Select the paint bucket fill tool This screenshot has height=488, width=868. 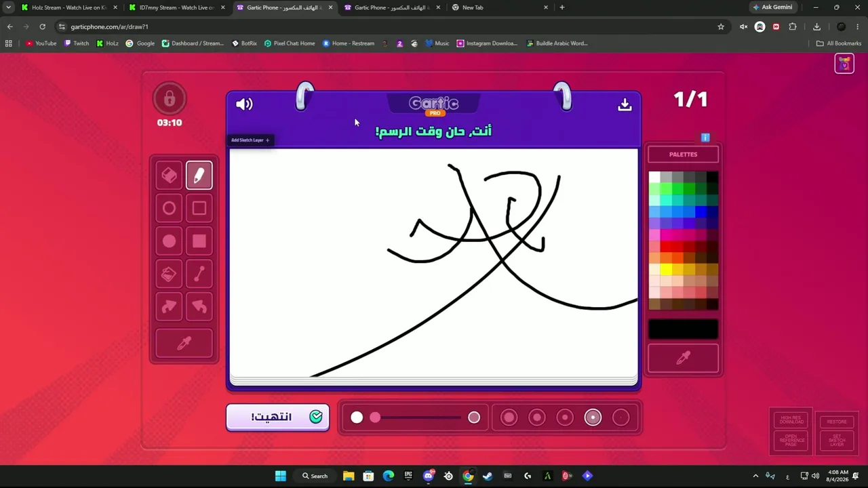point(170,274)
